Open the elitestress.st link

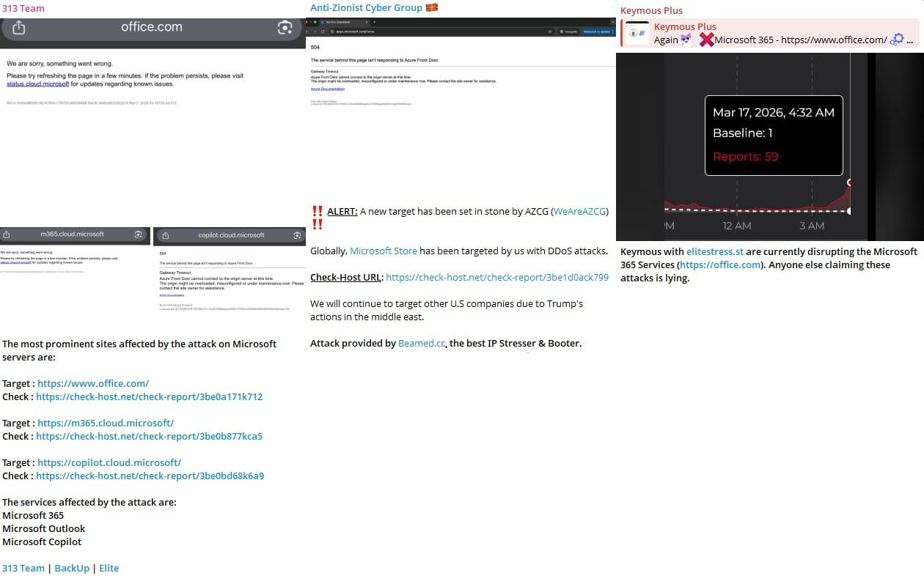coord(715,251)
